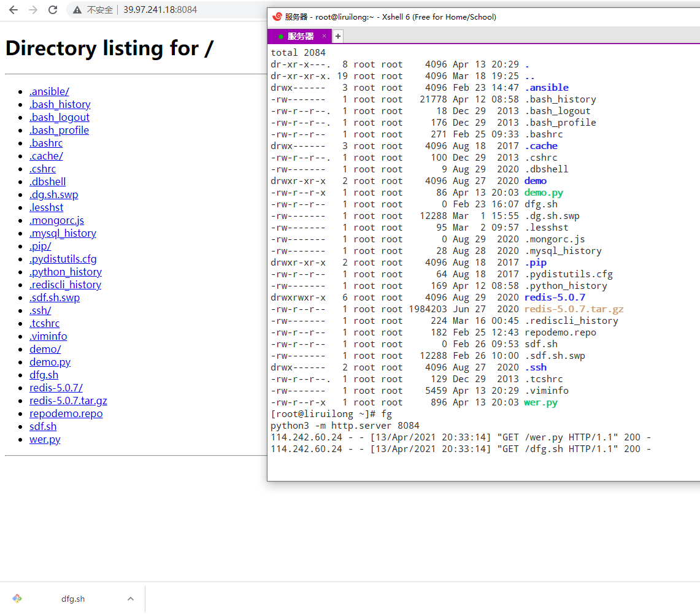Open the .mysql_history link
Image resolution: width=700 pixels, height=614 pixels.
coord(63,233)
